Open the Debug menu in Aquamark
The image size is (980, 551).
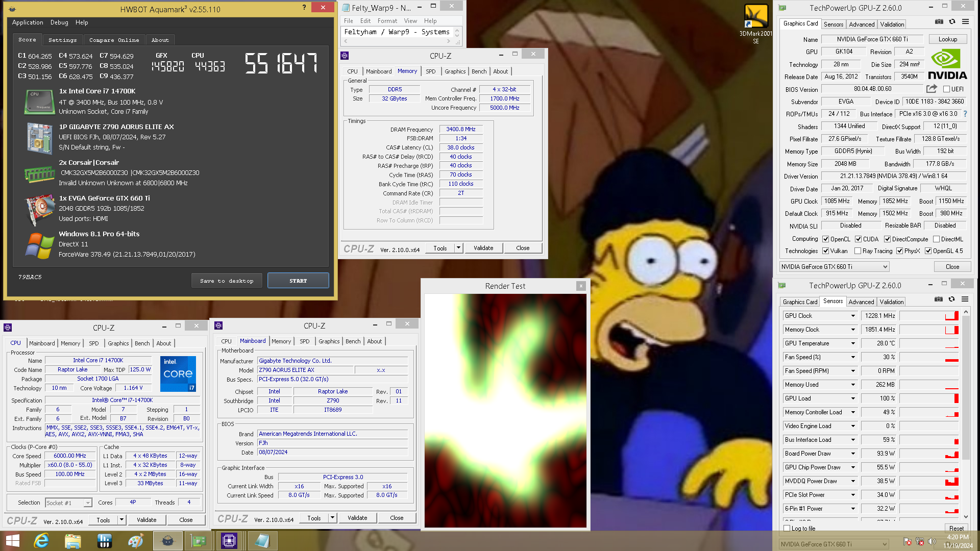(59, 22)
